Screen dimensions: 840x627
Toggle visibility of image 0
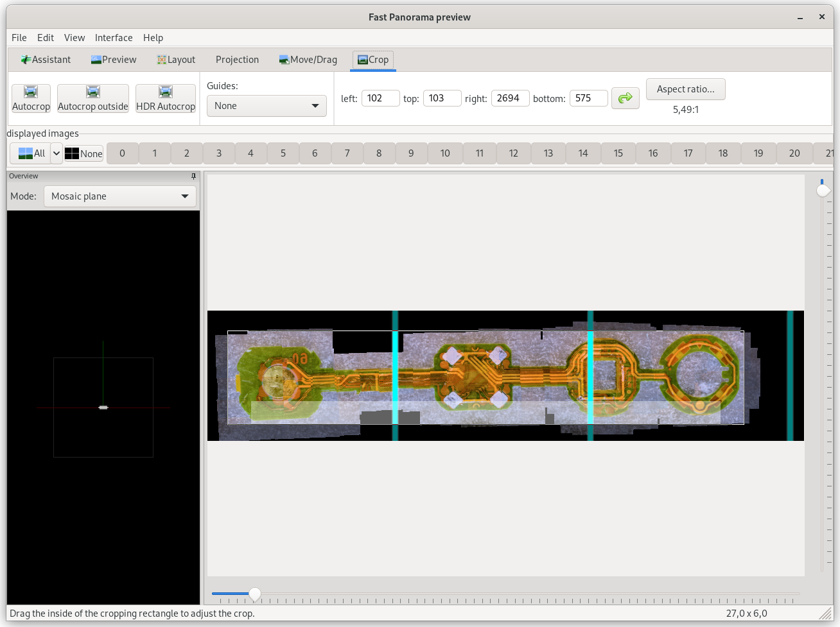(x=122, y=153)
